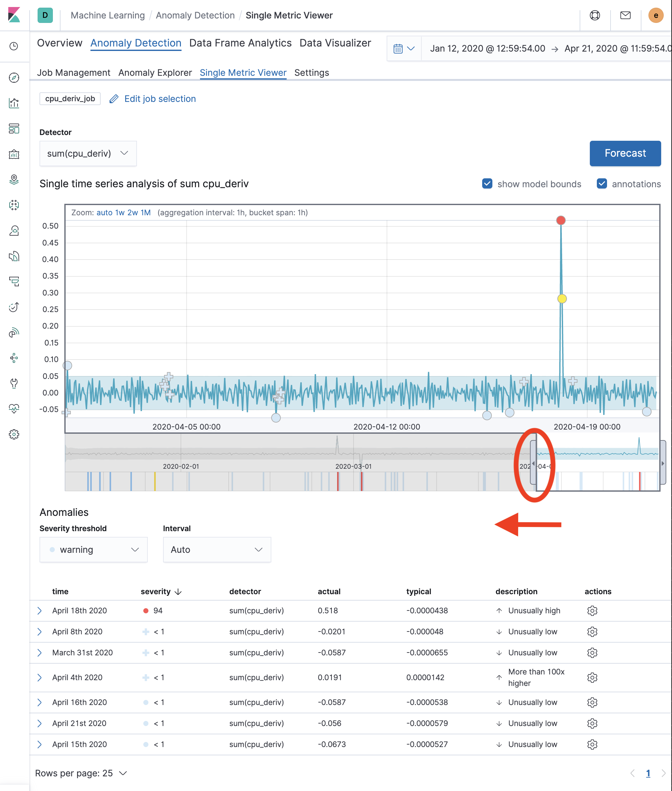Open the Severity threshold warning dropdown
672x791 pixels.
[x=93, y=549]
